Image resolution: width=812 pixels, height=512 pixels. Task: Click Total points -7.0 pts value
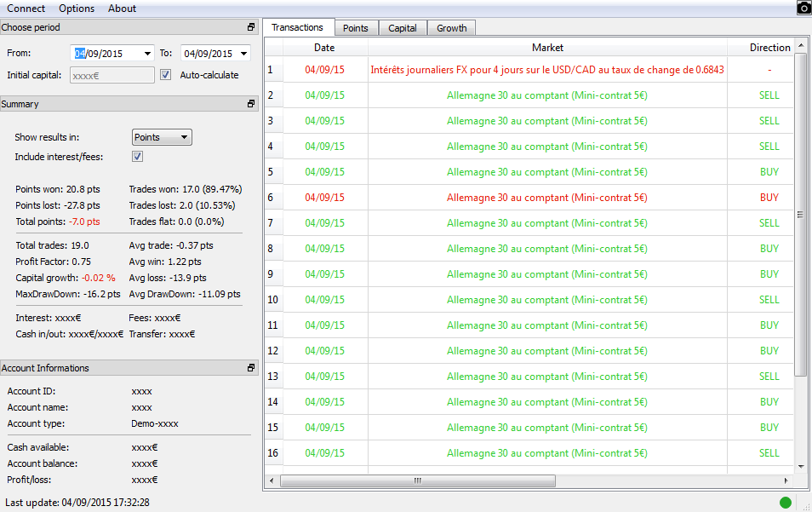pos(84,221)
